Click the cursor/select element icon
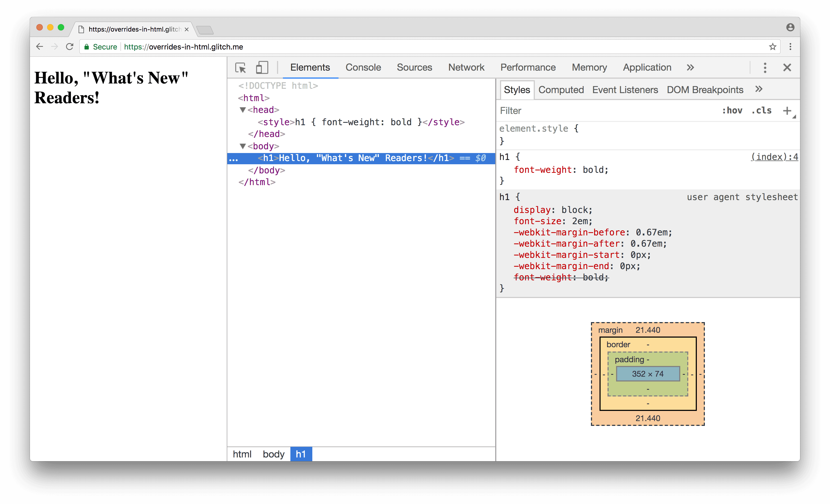This screenshot has height=504, width=830. coord(240,67)
